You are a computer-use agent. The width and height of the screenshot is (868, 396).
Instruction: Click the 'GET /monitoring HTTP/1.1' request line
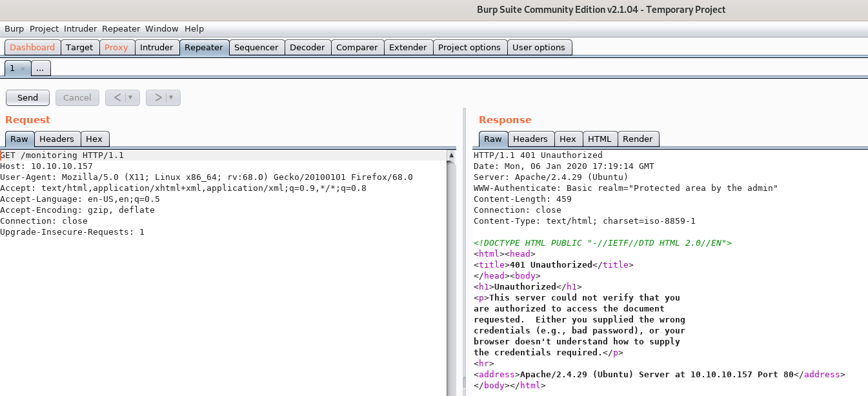[x=62, y=155]
